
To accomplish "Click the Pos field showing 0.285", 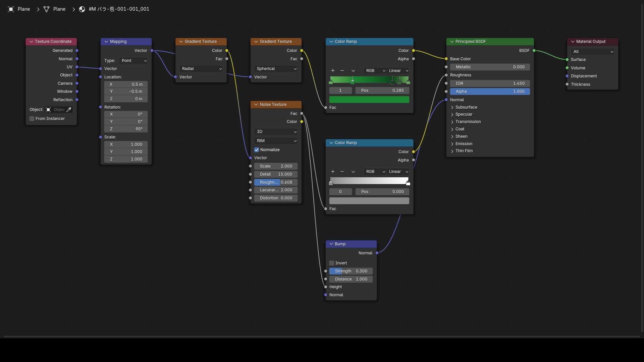I will coord(382,90).
